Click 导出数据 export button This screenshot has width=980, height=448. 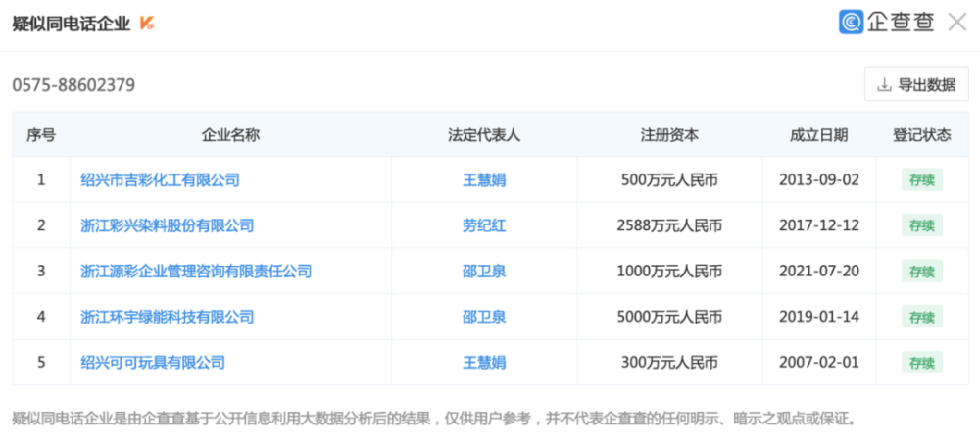tap(916, 84)
